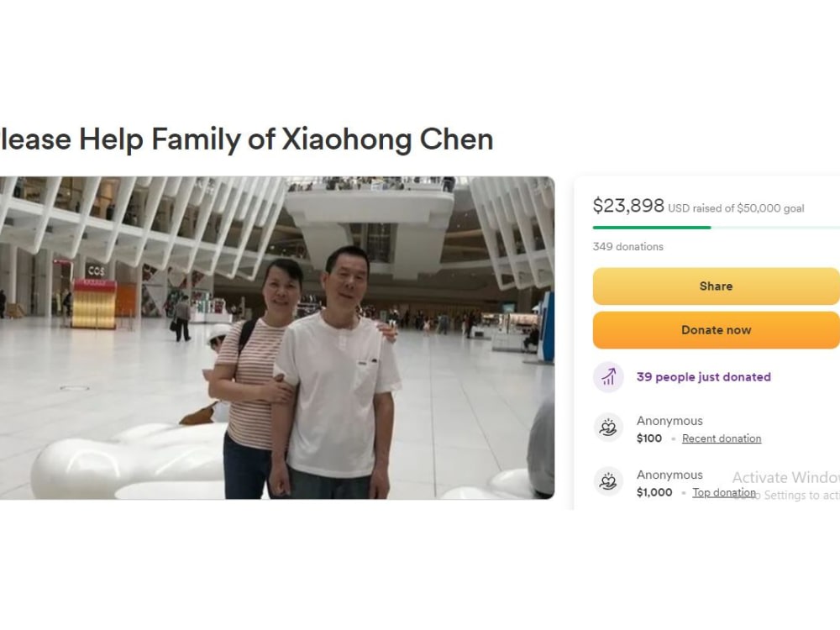Click the Anonymous name with $1,000 donation

[669, 475]
